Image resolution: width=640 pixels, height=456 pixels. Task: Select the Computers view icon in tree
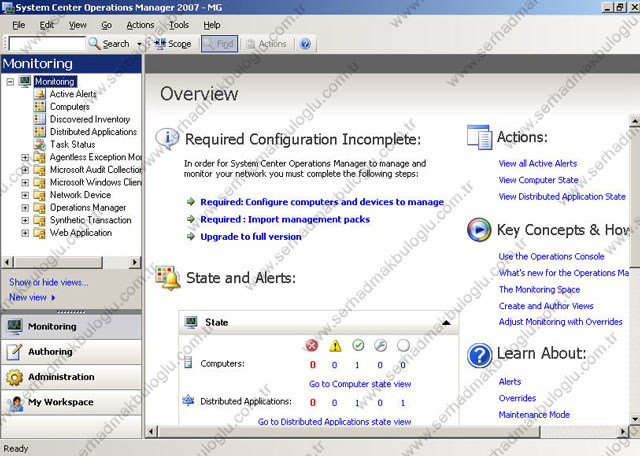pos(40,107)
